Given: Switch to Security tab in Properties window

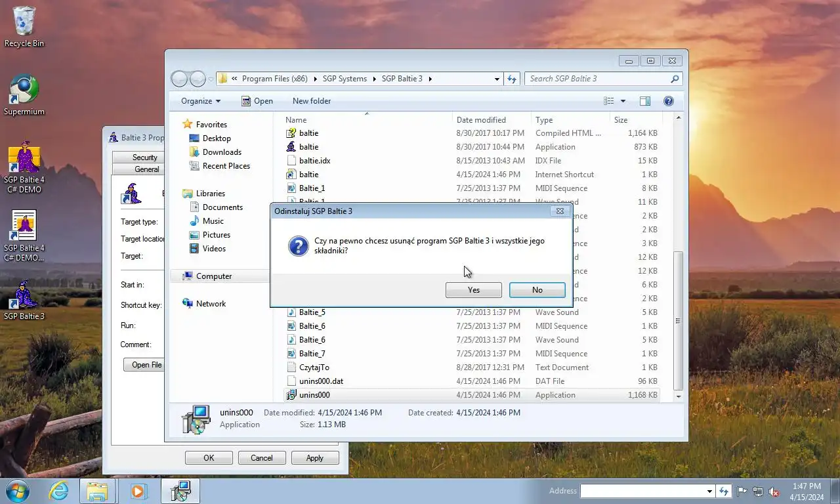Looking at the screenshot, I should click(144, 157).
